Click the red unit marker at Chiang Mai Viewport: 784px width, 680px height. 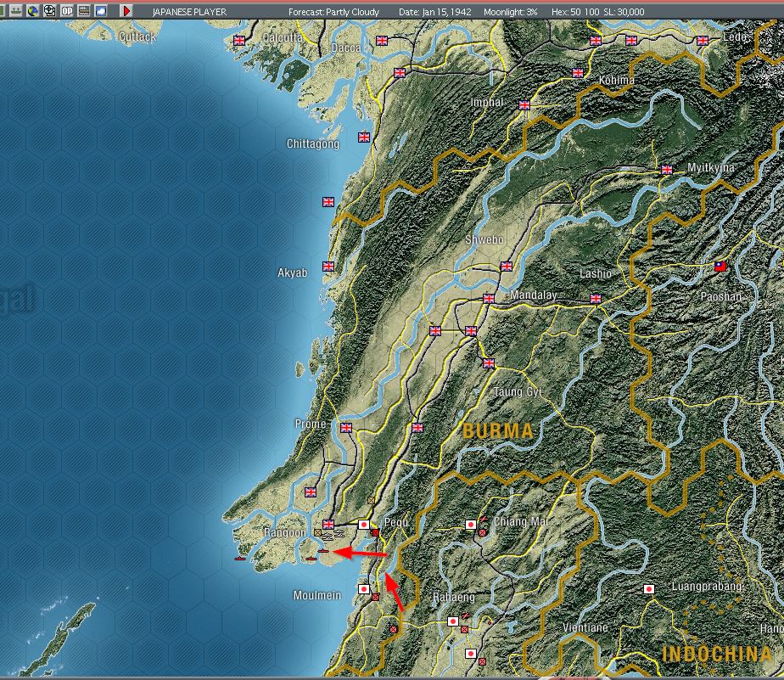click(482, 533)
